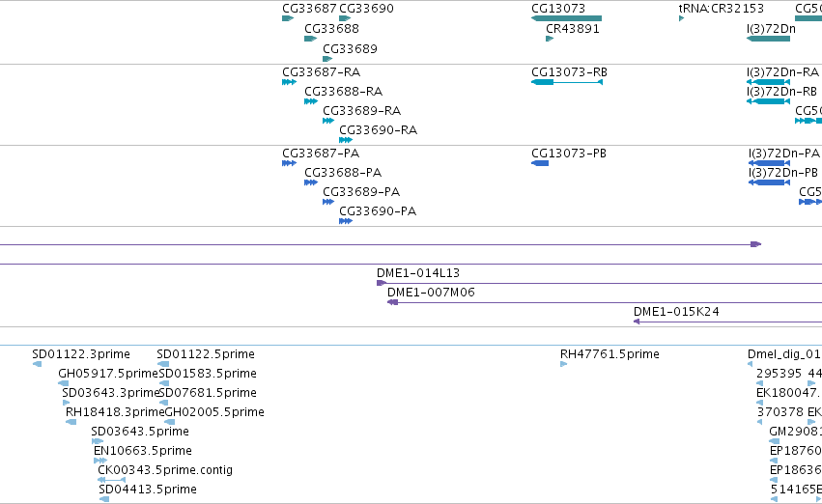
Task: Open EST SD01583.5prime label
Action: (x=208, y=373)
